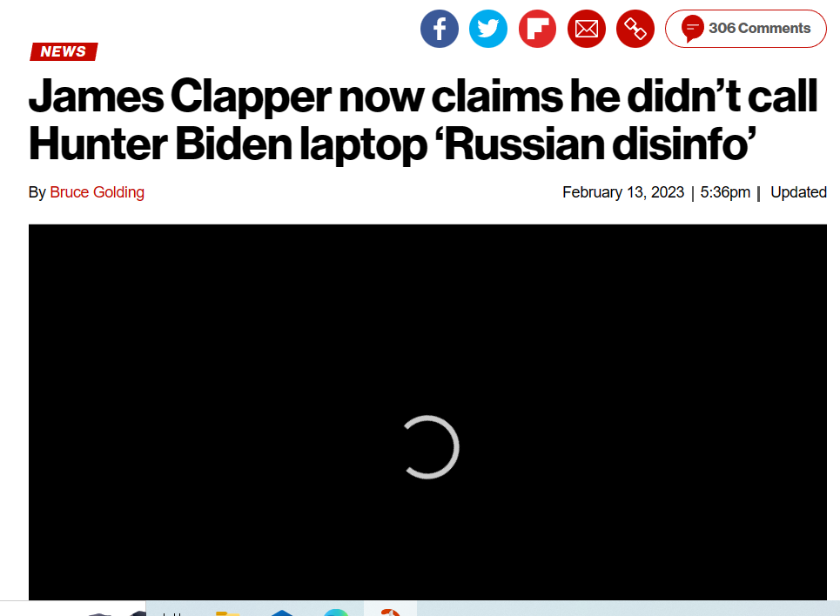The width and height of the screenshot is (840, 616).
Task: Click the 5:36pm timestamp
Action: coord(725,192)
